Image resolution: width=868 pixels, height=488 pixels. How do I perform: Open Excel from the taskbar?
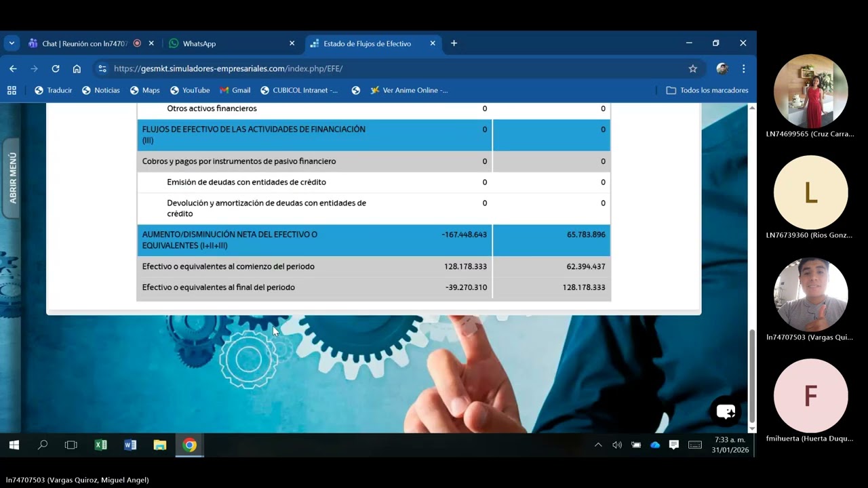point(100,445)
